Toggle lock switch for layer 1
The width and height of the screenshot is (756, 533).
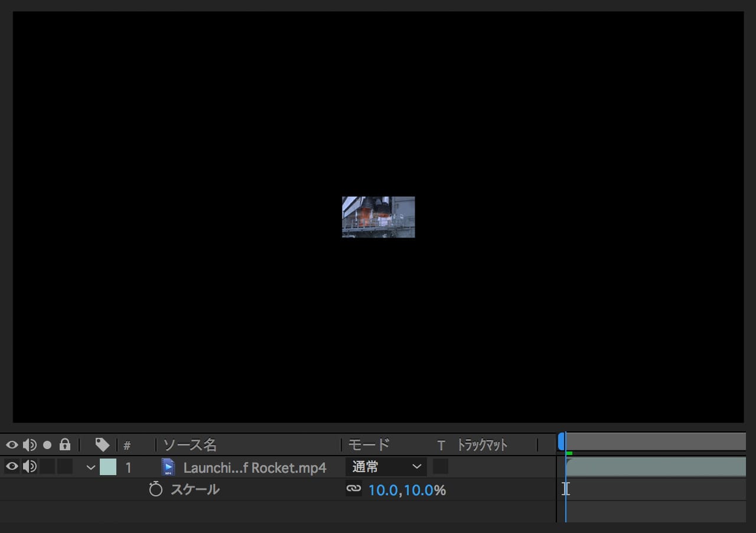click(x=65, y=467)
